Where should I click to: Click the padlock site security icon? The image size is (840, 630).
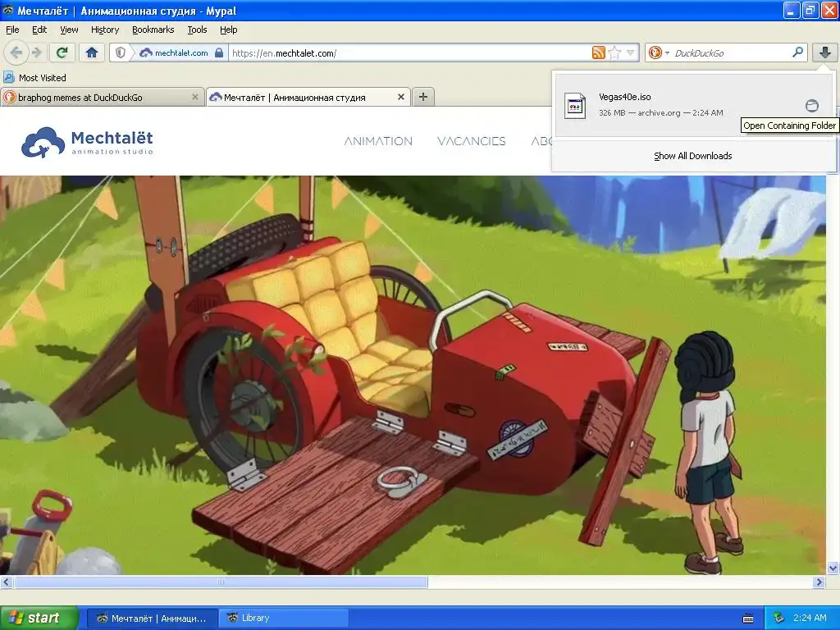(x=218, y=52)
